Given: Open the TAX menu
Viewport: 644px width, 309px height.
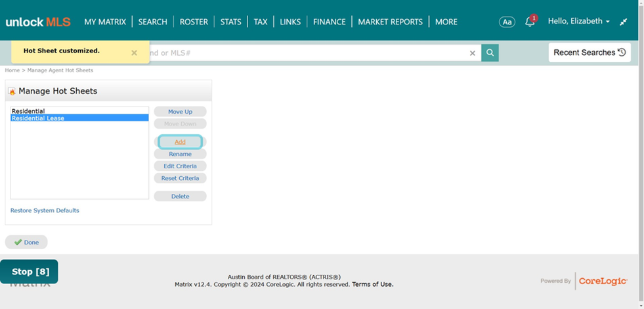Looking at the screenshot, I should pos(261,22).
